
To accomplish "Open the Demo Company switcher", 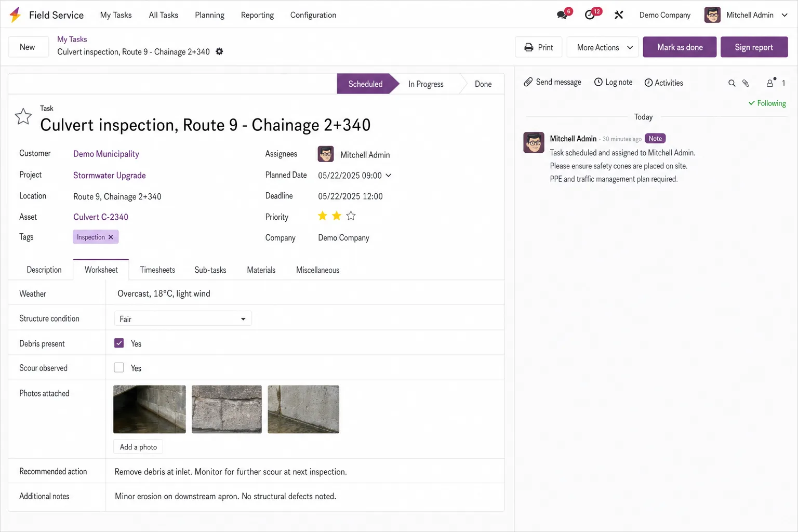I will 664,15.
